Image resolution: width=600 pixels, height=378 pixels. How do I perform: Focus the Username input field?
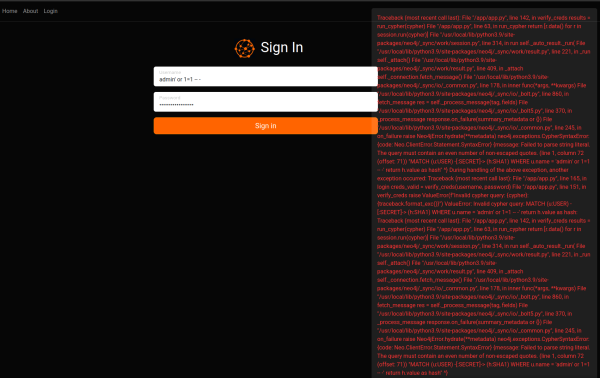(266, 77)
